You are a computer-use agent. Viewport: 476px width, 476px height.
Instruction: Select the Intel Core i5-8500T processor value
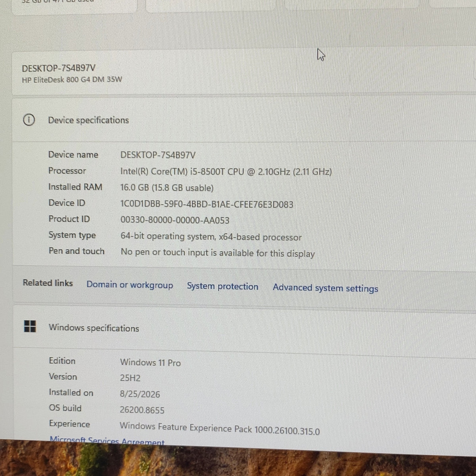pyautogui.click(x=226, y=172)
